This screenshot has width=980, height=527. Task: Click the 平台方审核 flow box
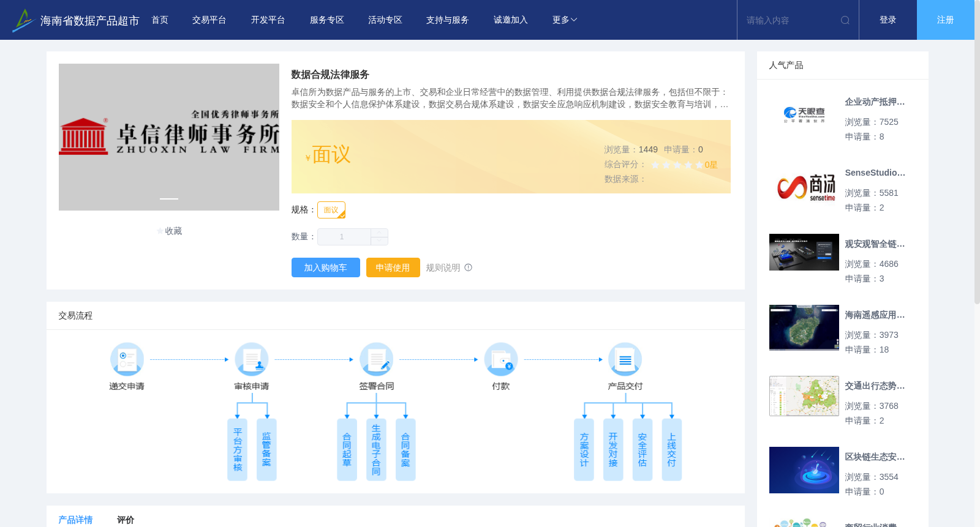coord(237,450)
